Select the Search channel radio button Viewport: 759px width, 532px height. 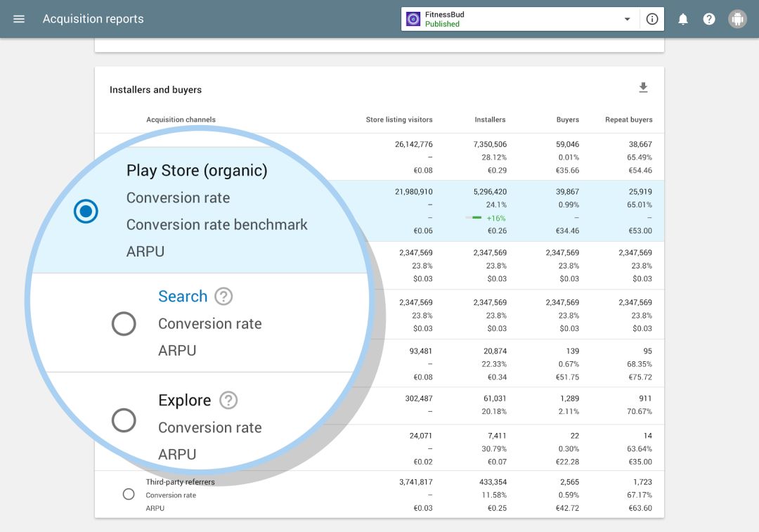[x=124, y=324]
